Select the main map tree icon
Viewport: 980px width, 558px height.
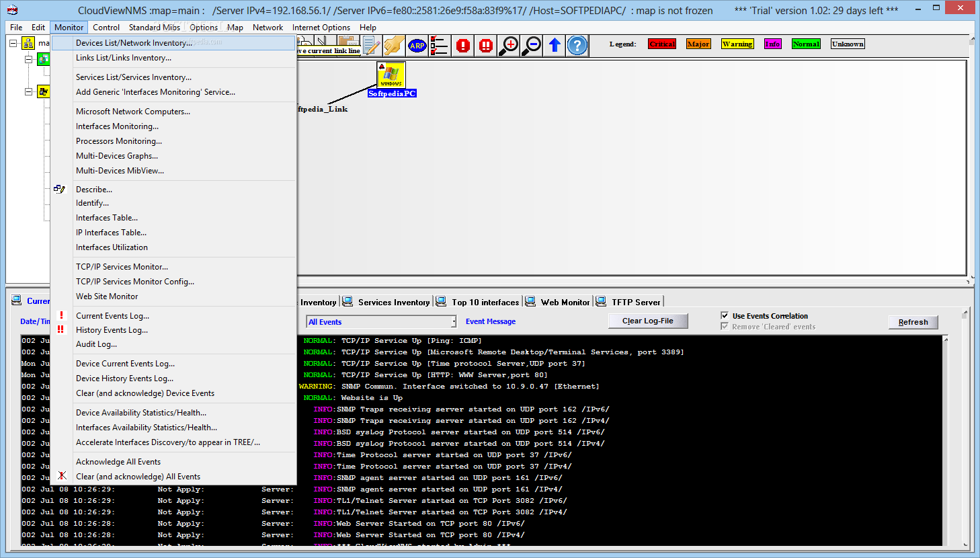(x=28, y=43)
